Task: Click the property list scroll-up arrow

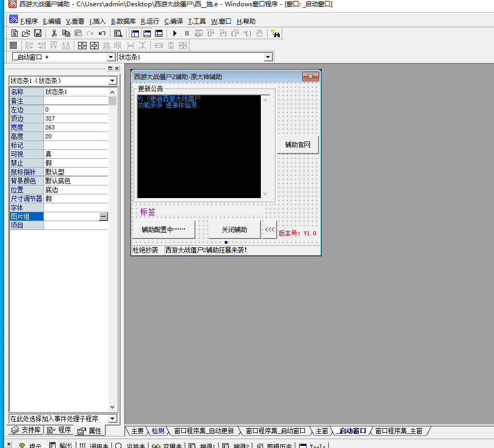Action: [x=113, y=92]
